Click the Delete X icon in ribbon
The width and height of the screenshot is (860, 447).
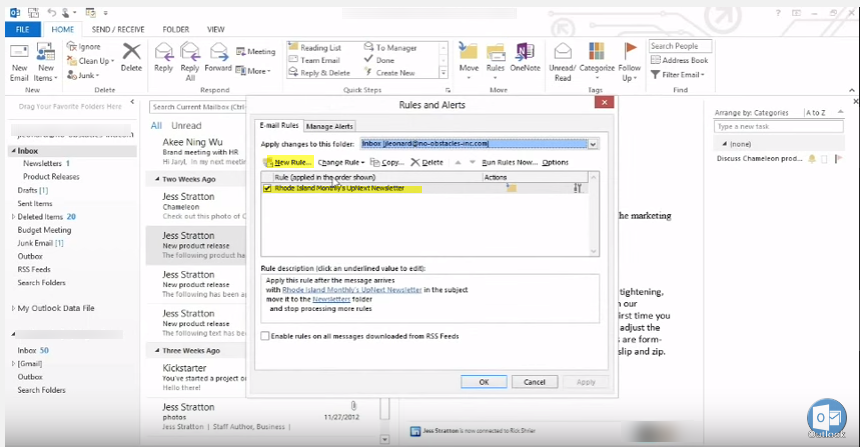tap(131, 52)
